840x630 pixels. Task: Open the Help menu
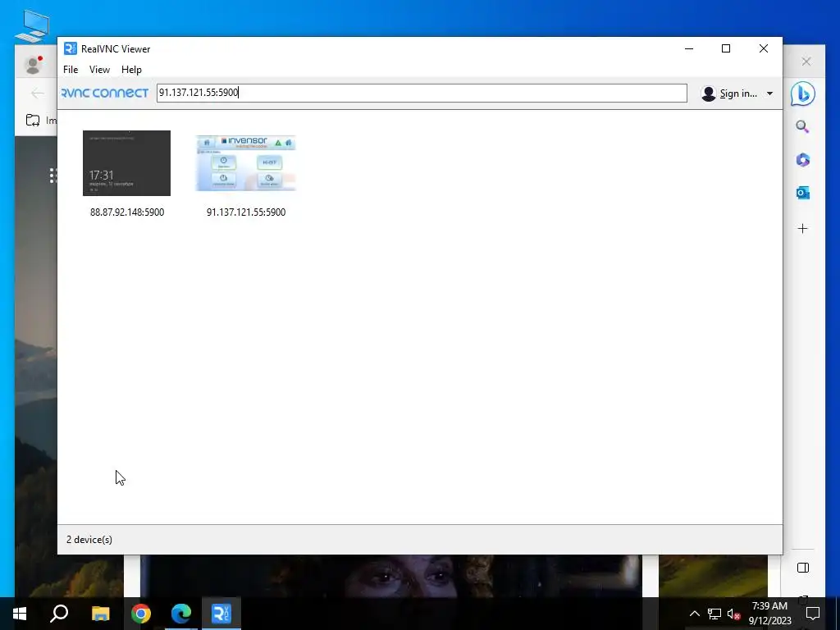(x=131, y=70)
